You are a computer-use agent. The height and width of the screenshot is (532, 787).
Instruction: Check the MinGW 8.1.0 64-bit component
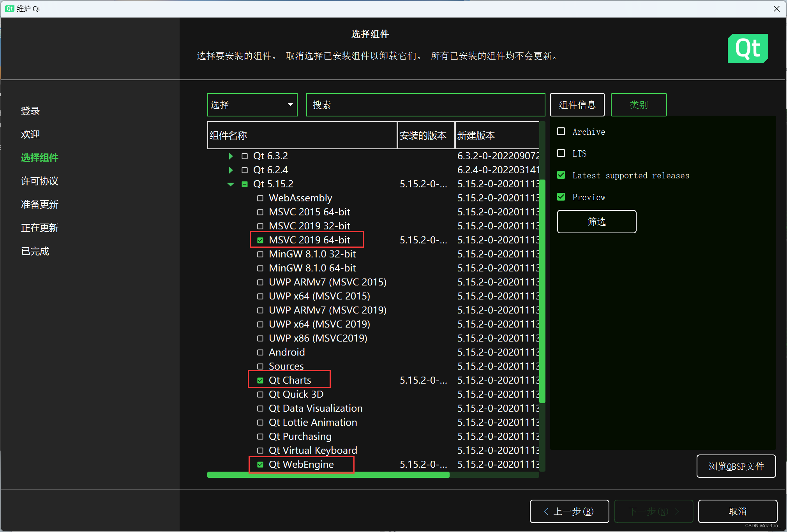pyautogui.click(x=260, y=268)
